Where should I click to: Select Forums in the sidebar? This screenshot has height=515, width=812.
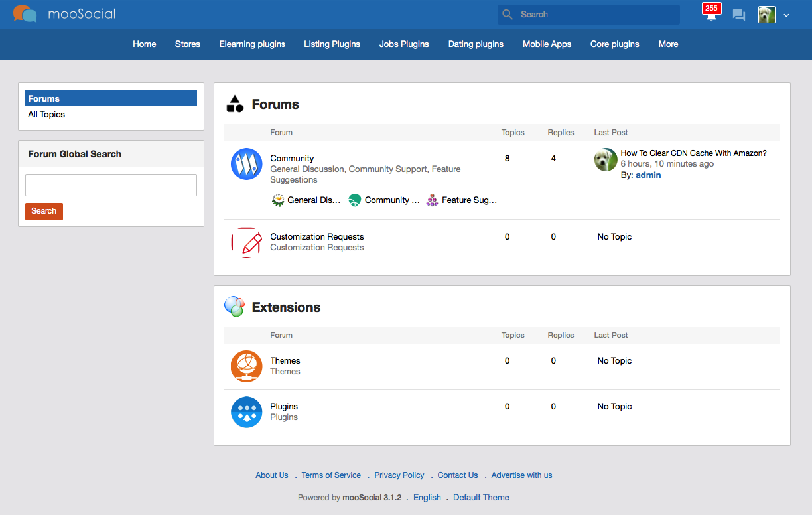coord(111,98)
